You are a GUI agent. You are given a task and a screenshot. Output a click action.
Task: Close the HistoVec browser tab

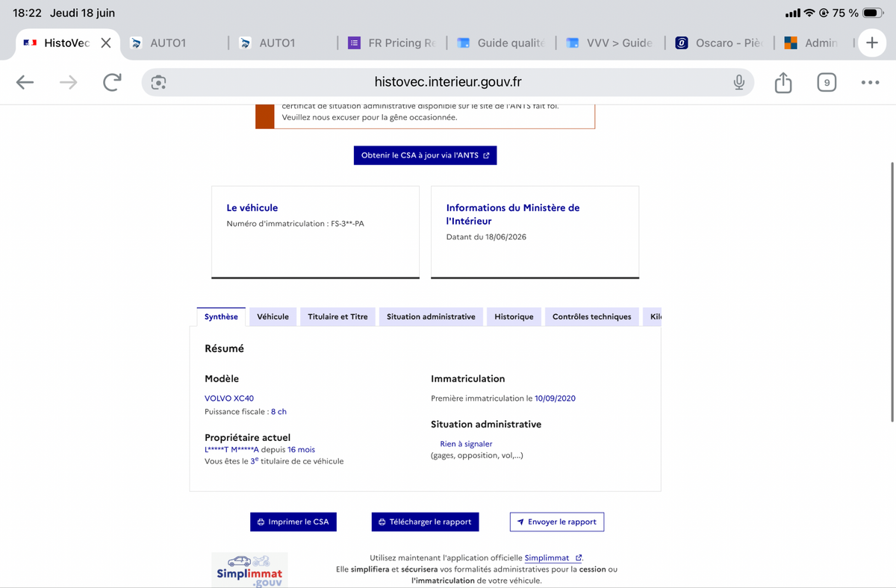point(106,43)
